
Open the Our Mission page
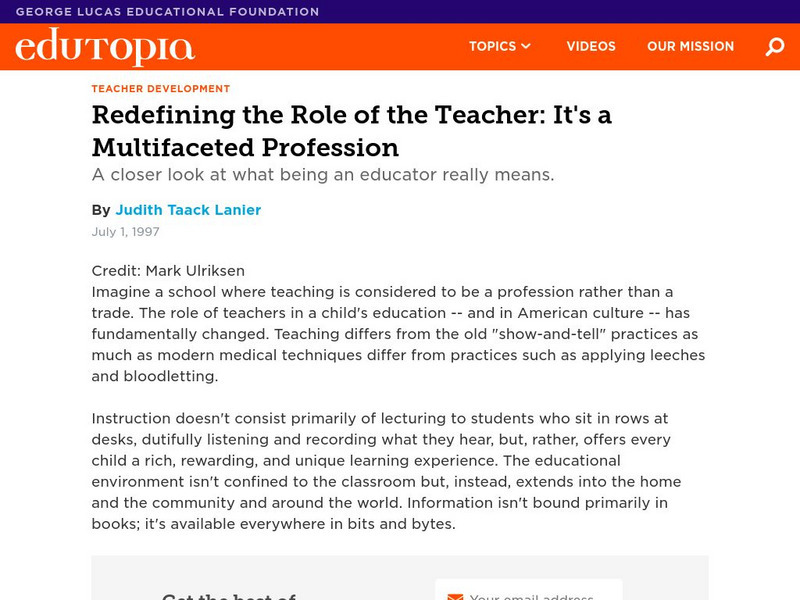(690, 47)
